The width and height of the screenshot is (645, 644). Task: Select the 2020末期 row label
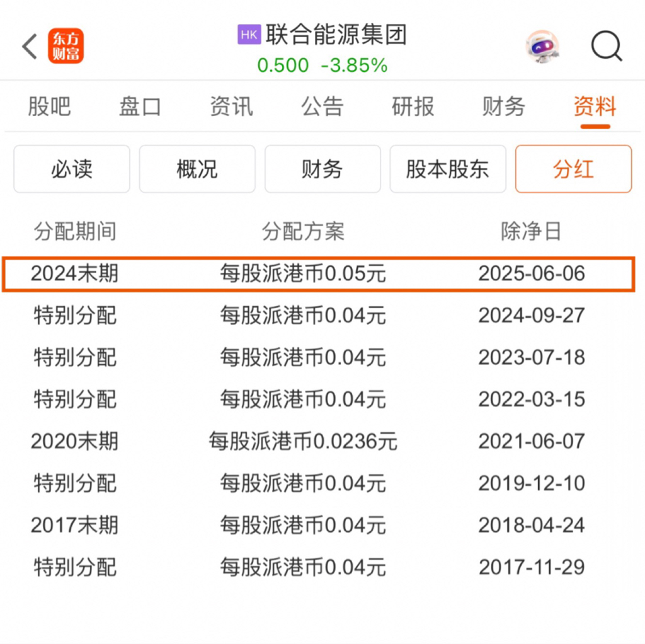[74, 442]
